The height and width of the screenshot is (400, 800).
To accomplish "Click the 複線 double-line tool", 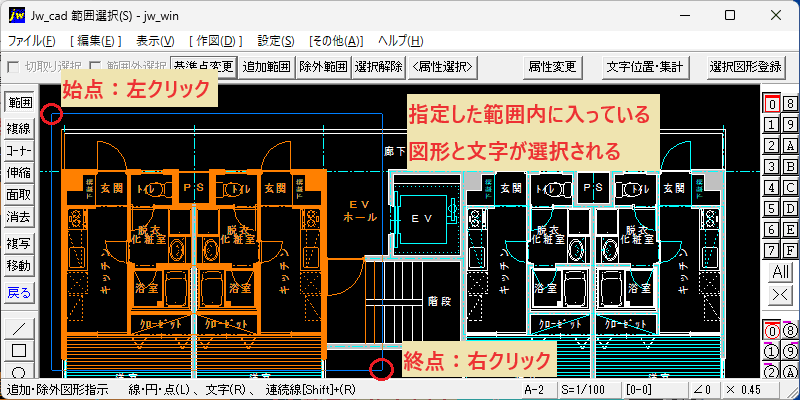I will click(x=19, y=129).
